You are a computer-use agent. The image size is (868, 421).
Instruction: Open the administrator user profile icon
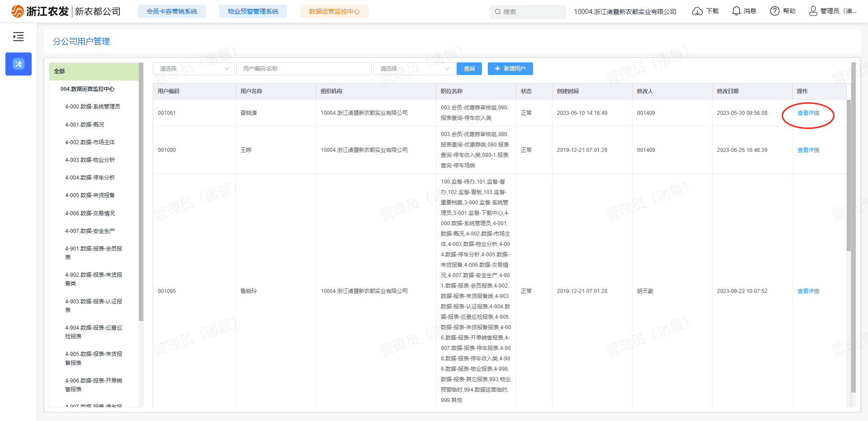tap(813, 11)
